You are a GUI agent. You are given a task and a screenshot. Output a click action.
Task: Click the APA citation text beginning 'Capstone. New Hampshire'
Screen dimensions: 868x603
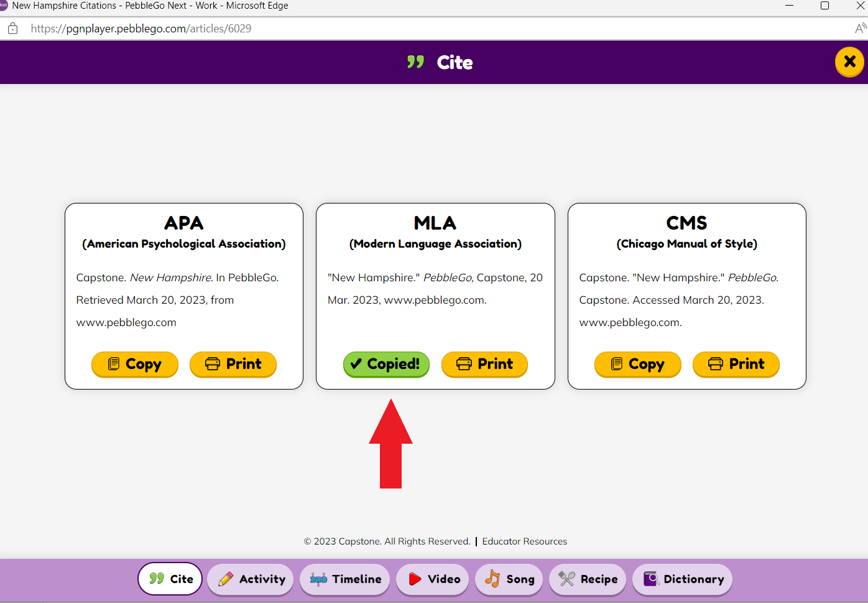(x=178, y=300)
